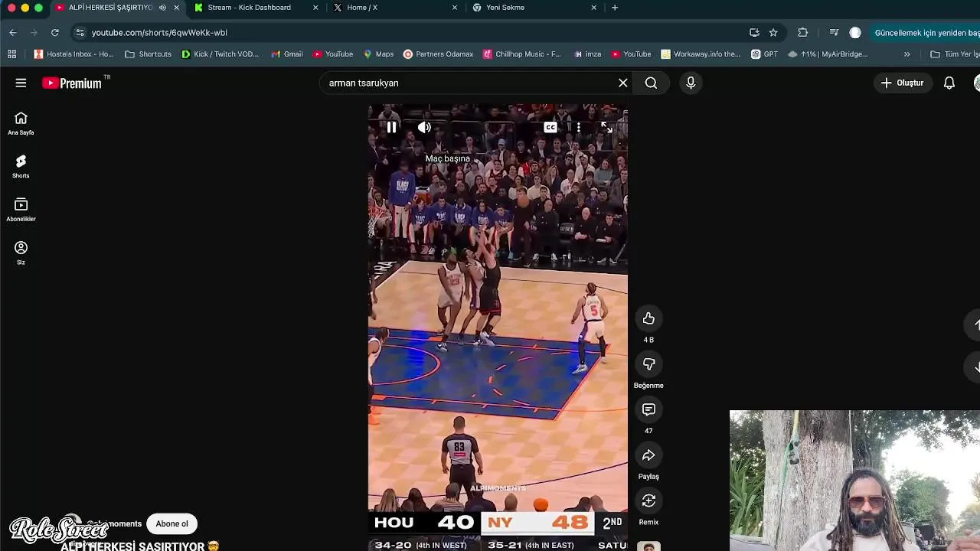The height and width of the screenshot is (551, 980).
Task: Open the Workaway.info bookmark
Action: click(701, 54)
